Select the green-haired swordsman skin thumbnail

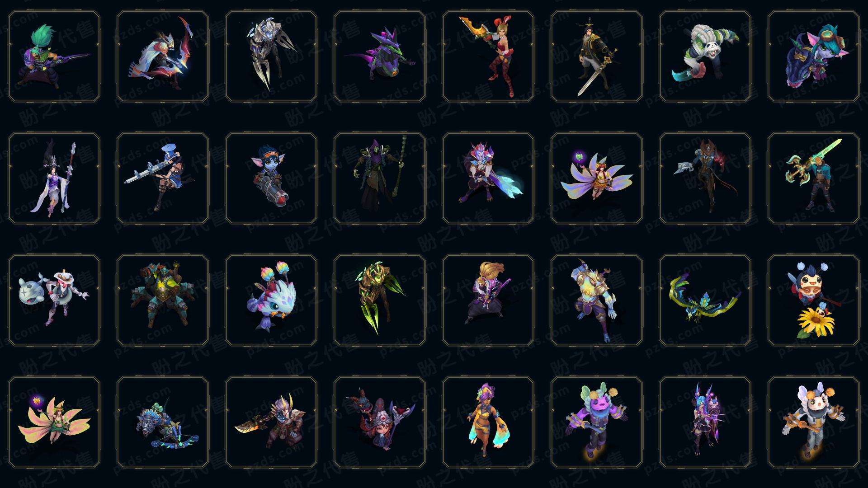point(54,56)
